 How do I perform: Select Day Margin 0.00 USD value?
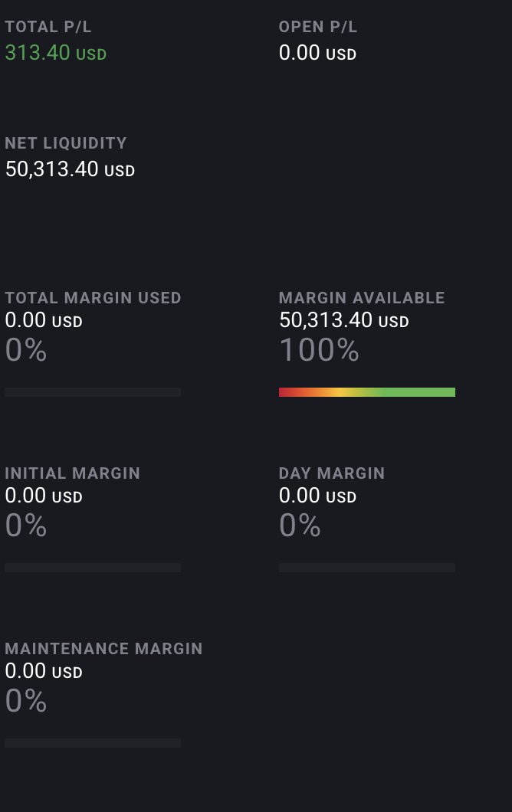317,496
